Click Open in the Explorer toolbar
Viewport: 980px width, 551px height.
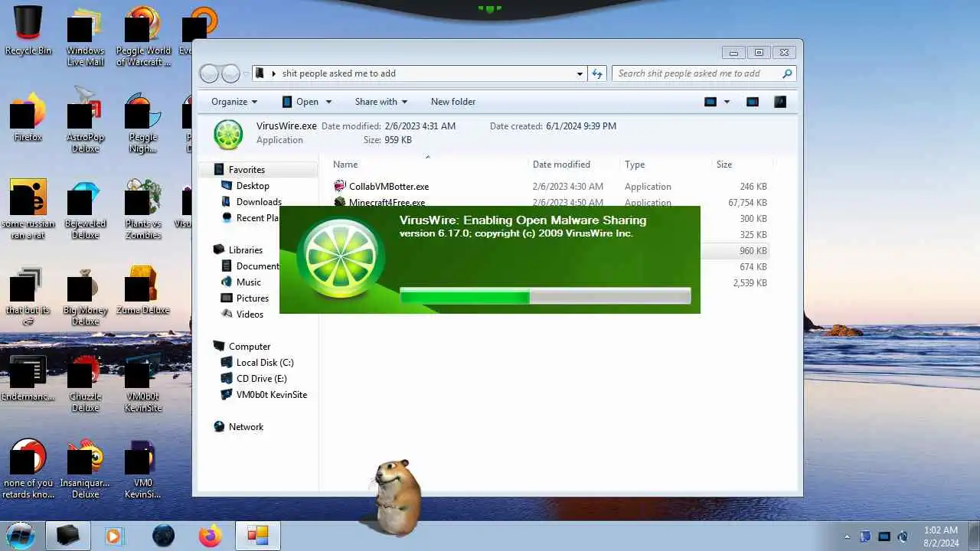click(300, 101)
